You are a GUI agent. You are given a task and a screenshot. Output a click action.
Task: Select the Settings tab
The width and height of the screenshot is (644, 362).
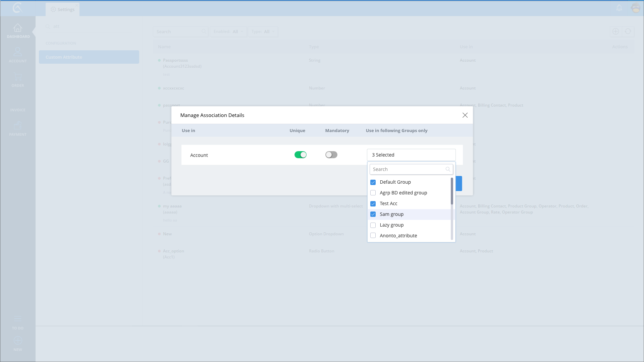tap(63, 9)
